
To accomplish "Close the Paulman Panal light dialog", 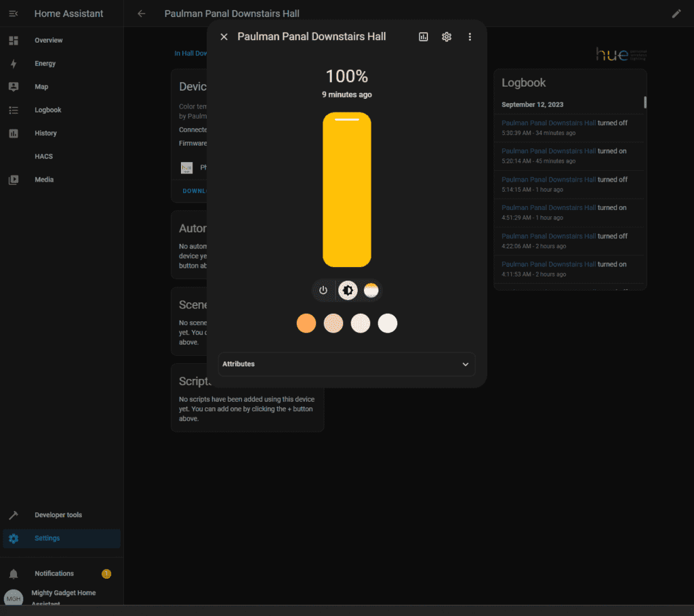I will (224, 37).
